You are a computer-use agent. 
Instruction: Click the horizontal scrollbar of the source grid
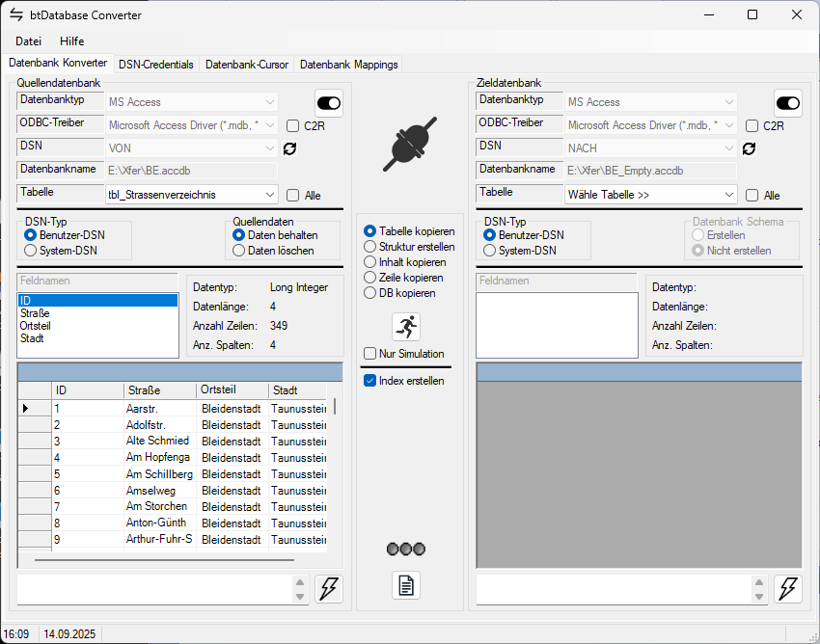(x=164, y=559)
